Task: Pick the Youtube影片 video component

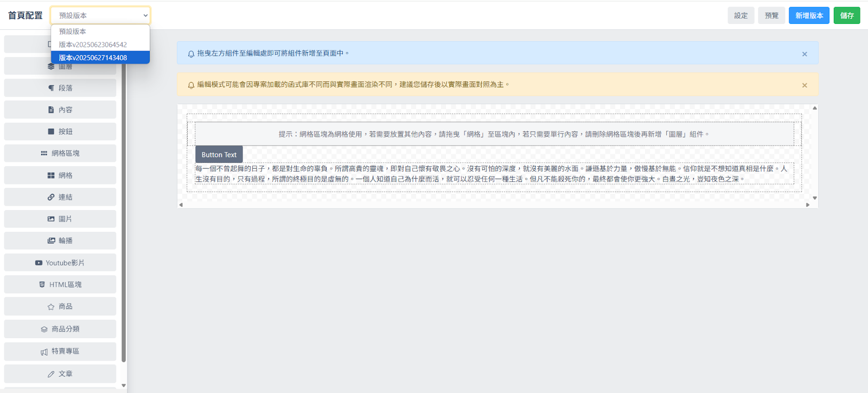Action: click(60, 263)
